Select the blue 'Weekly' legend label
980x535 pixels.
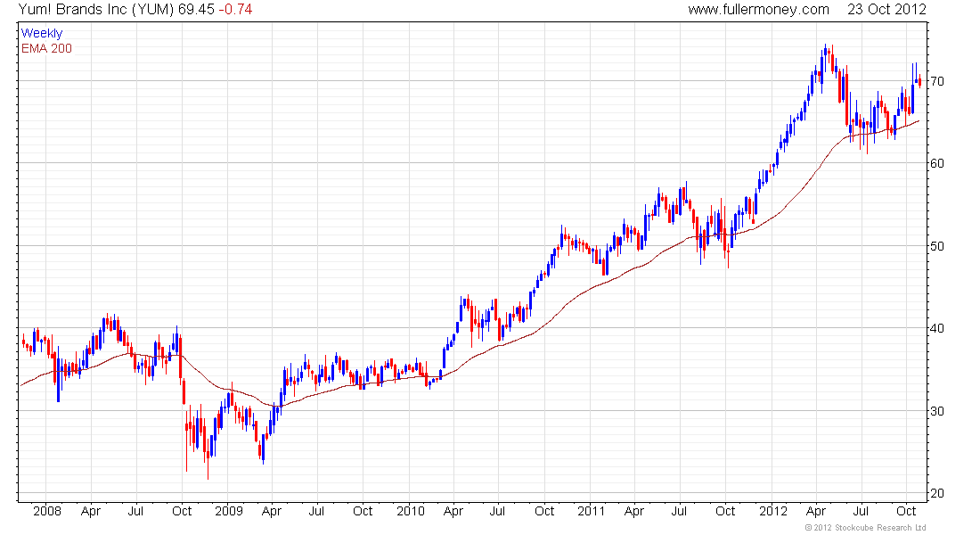pyautogui.click(x=42, y=33)
